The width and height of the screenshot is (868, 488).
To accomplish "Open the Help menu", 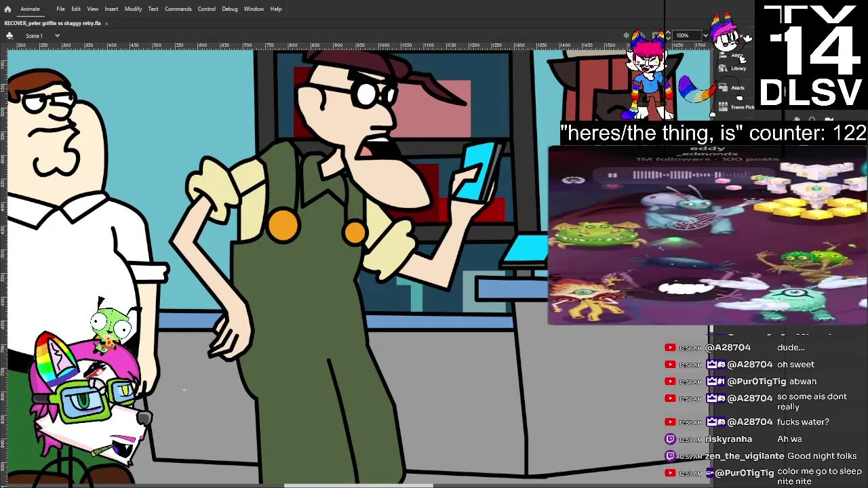I will pyautogui.click(x=276, y=9).
